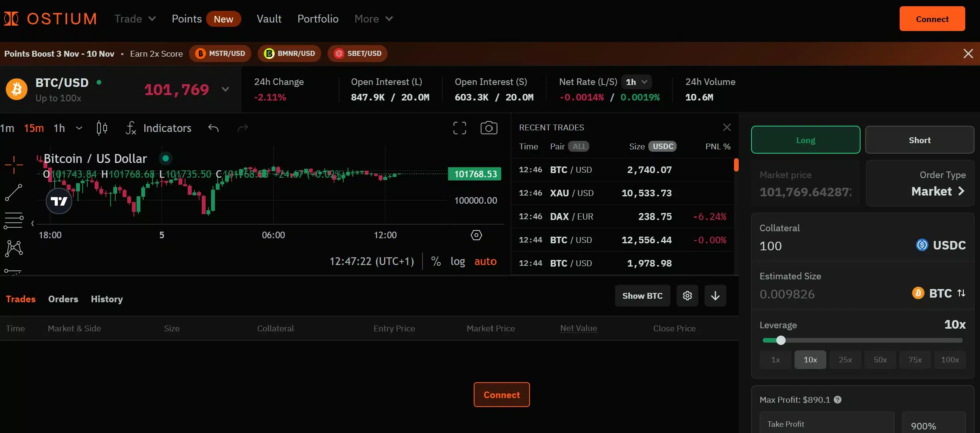Click the chart screenshot camera icon
This screenshot has height=433, width=980.
coord(488,128)
